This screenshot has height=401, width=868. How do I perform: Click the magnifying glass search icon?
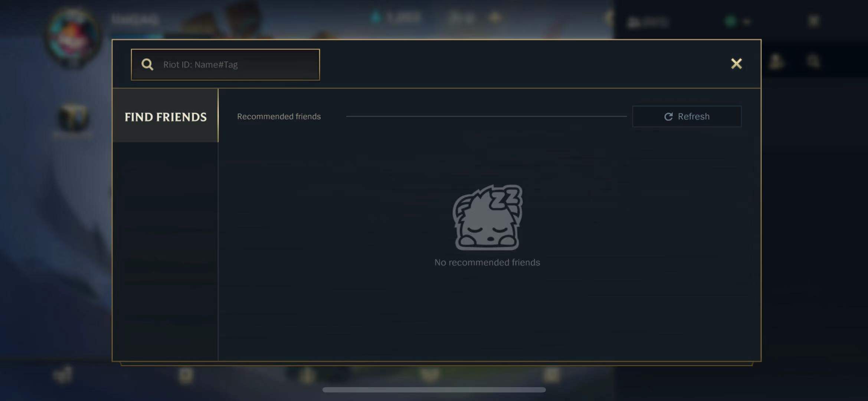click(x=147, y=65)
